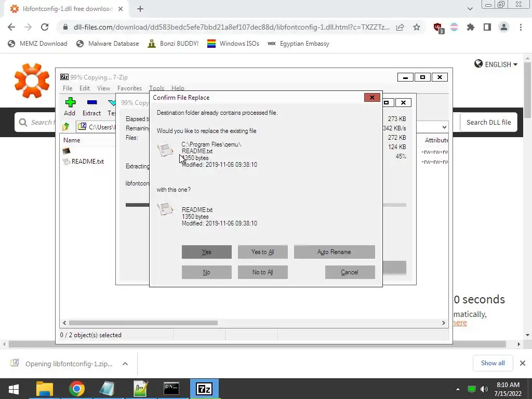The image size is (532, 399).
Task: Expand the 7-Zip path dropdown arrow
Action: coord(444,127)
